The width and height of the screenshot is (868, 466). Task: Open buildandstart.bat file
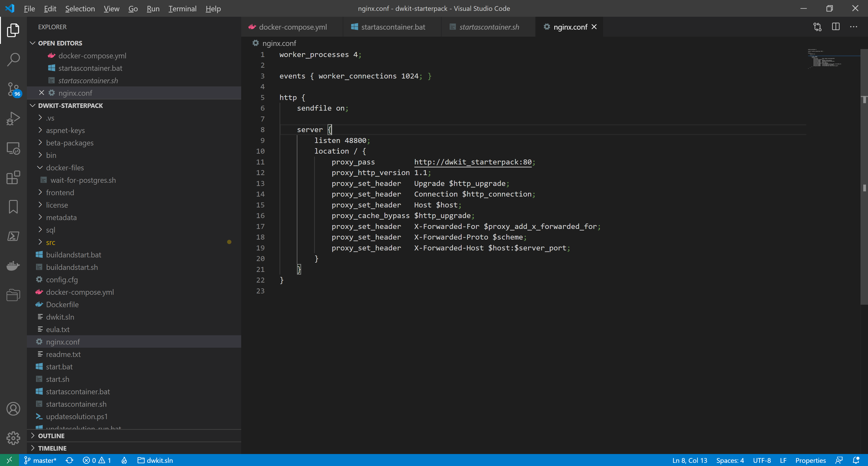coord(134,254)
